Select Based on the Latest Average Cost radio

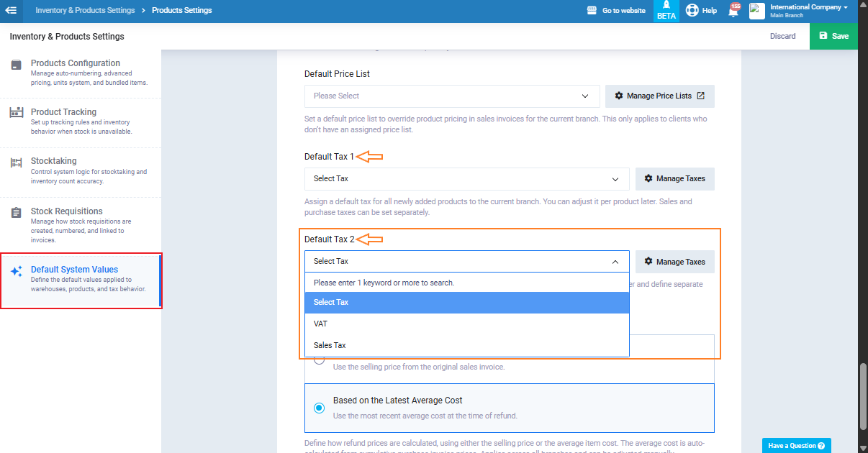tap(319, 408)
